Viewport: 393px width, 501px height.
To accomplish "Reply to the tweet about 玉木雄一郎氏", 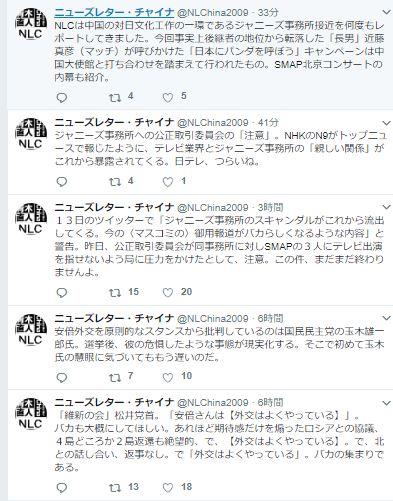I will (62, 377).
